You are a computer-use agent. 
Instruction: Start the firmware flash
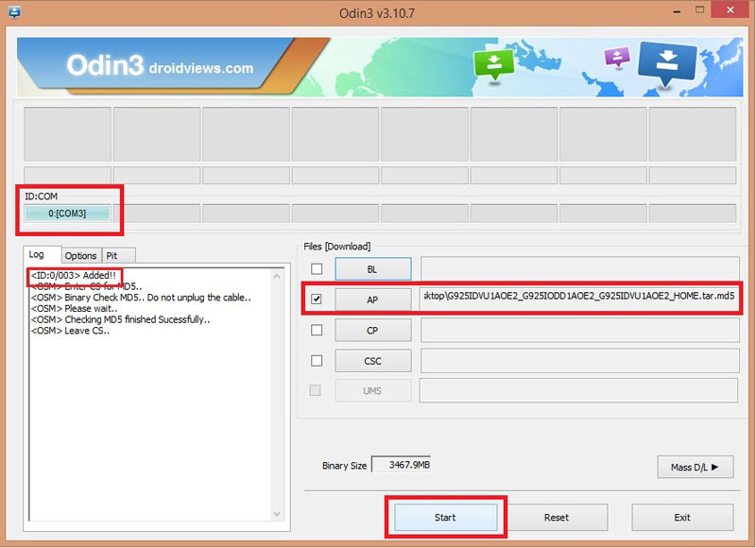pyautogui.click(x=445, y=517)
